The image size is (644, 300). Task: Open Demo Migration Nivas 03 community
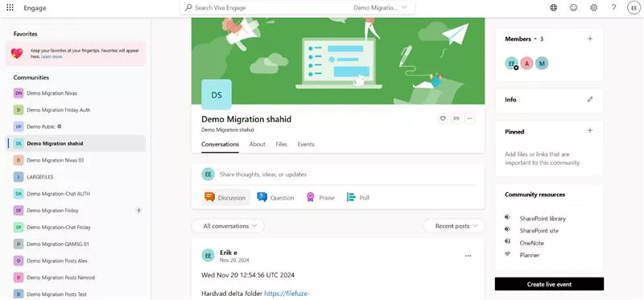(x=76, y=160)
